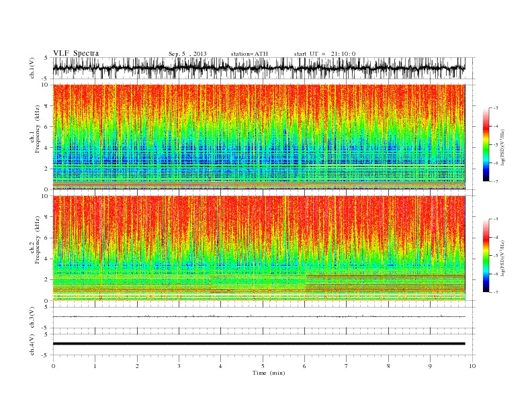Screen dimensions: 532x411
Task: Click the "3" tick on the time axis
Action: [179, 366]
